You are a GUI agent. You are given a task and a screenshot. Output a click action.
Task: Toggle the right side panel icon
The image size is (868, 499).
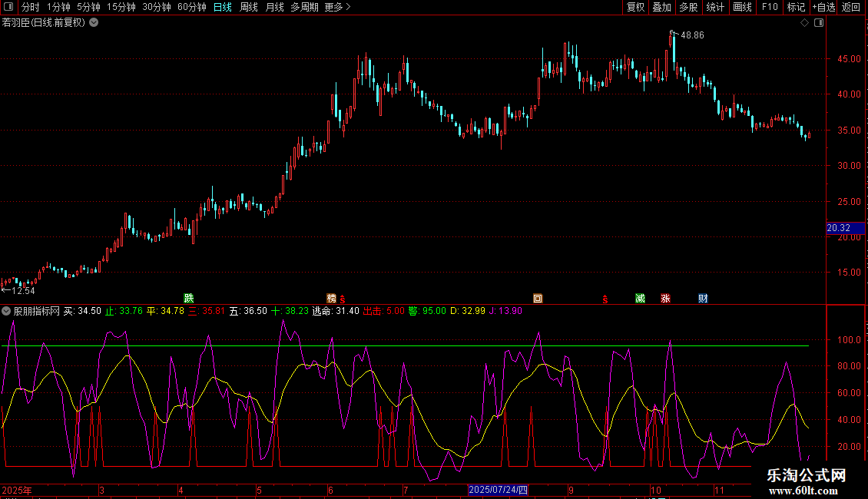point(819,23)
